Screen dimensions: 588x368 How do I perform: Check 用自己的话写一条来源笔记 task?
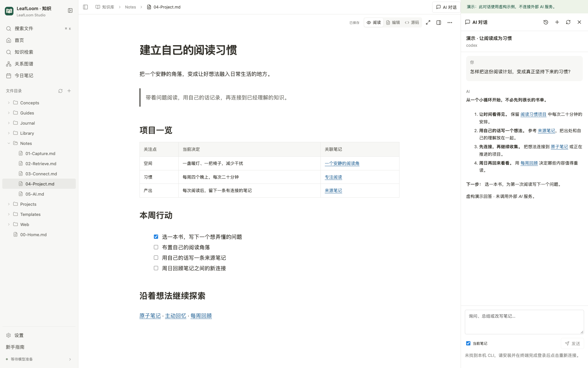pyautogui.click(x=156, y=258)
